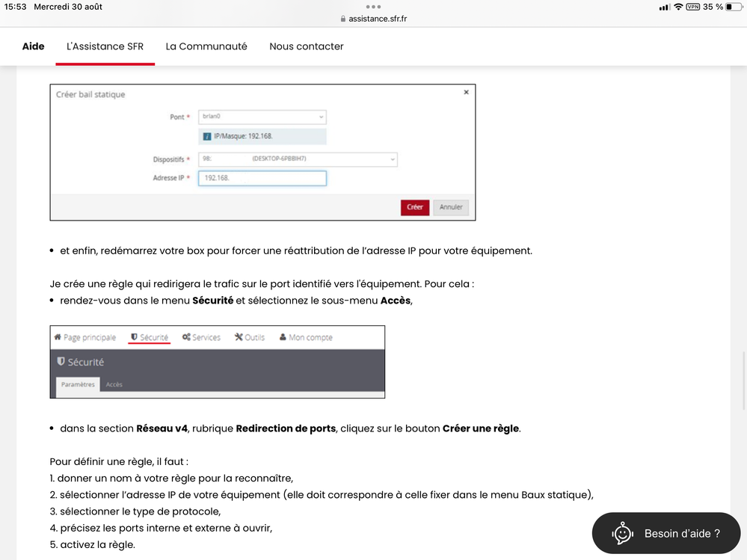Click the Annuler button
The width and height of the screenshot is (747, 560).
point(451,207)
